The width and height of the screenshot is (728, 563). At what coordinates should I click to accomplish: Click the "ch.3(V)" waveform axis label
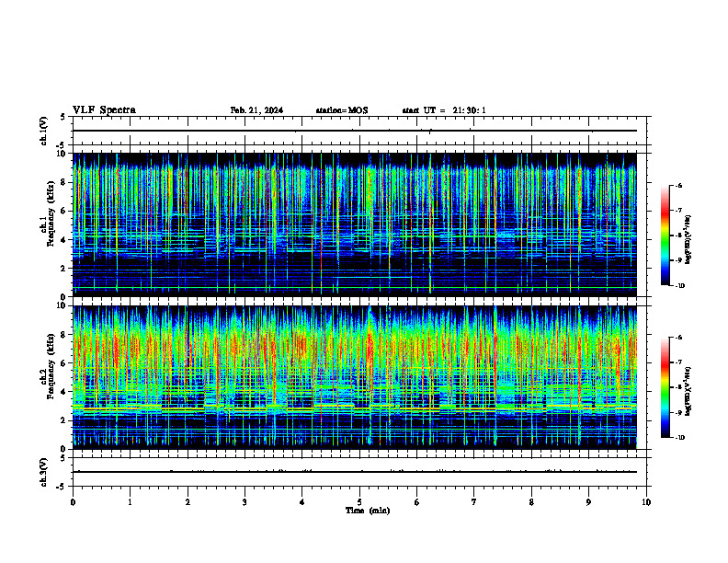coord(44,472)
